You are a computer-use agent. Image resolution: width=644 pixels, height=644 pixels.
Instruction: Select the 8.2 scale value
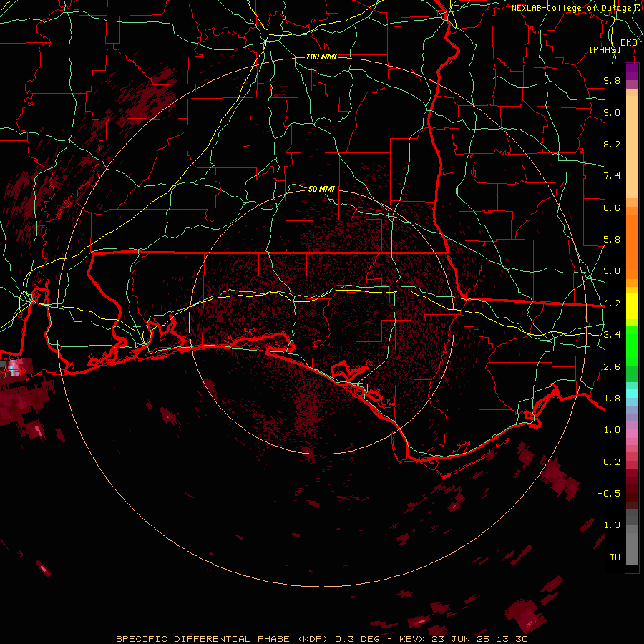(x=612, y=144)
